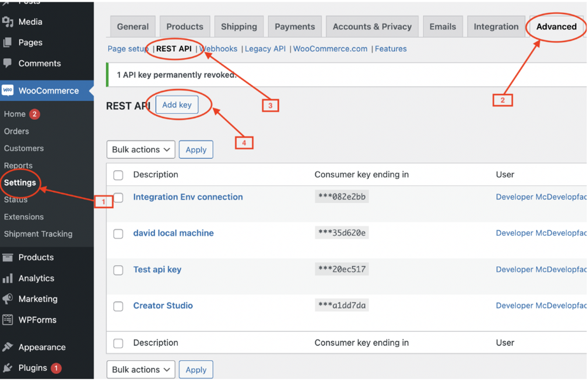Click the Appearance paintbrush icon

coord(8,347)
